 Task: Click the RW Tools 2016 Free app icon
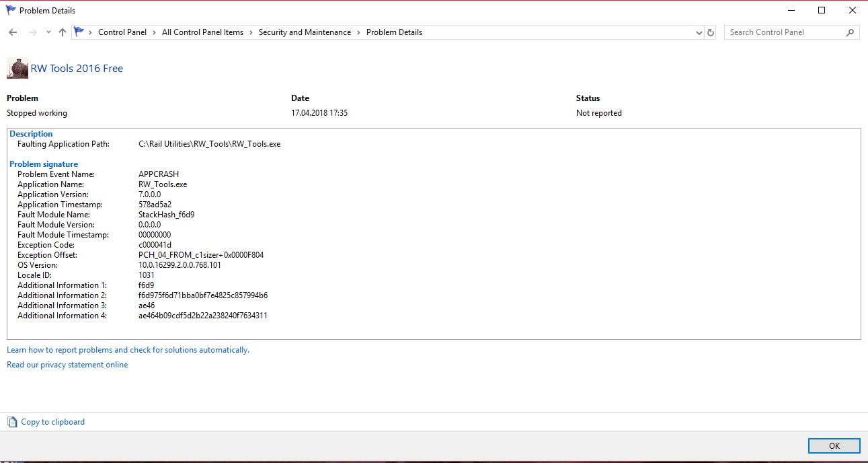click(x=17, y=69)
